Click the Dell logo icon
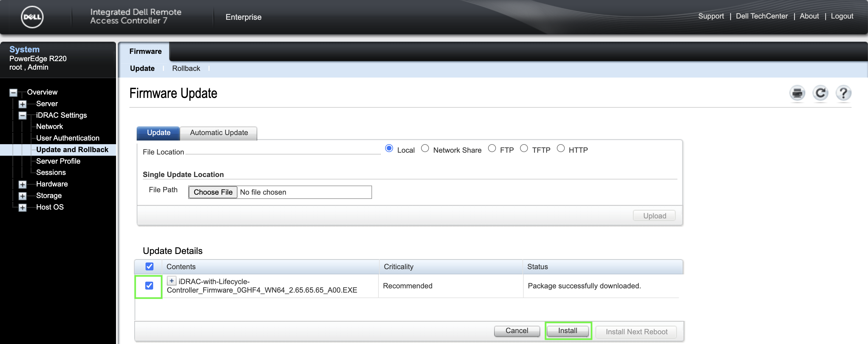This screenshot has height=344, width=868. tap(32, 17)
